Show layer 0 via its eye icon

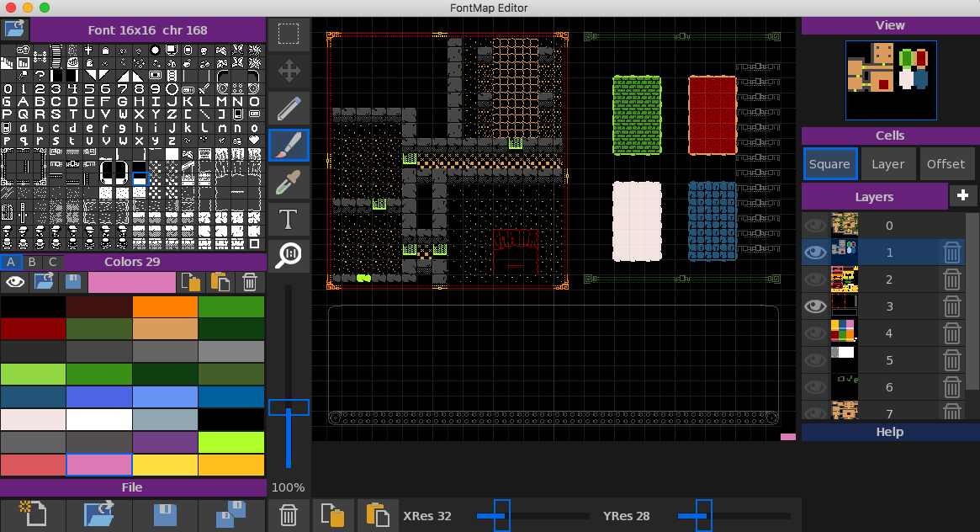pyautogui.click(x=815, y=226)
